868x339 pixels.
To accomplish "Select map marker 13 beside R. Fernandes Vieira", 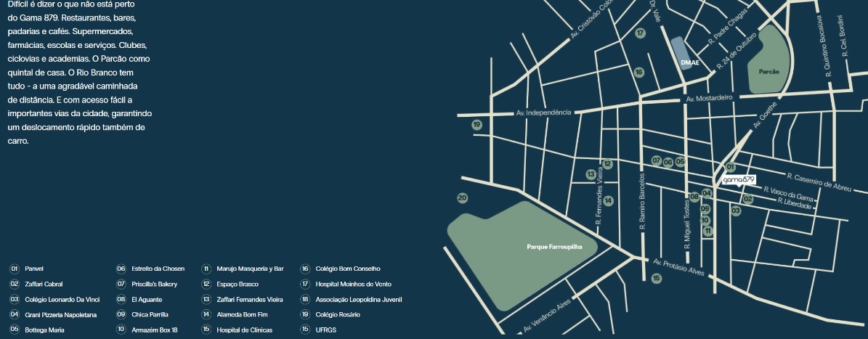I will pos(591,174).
